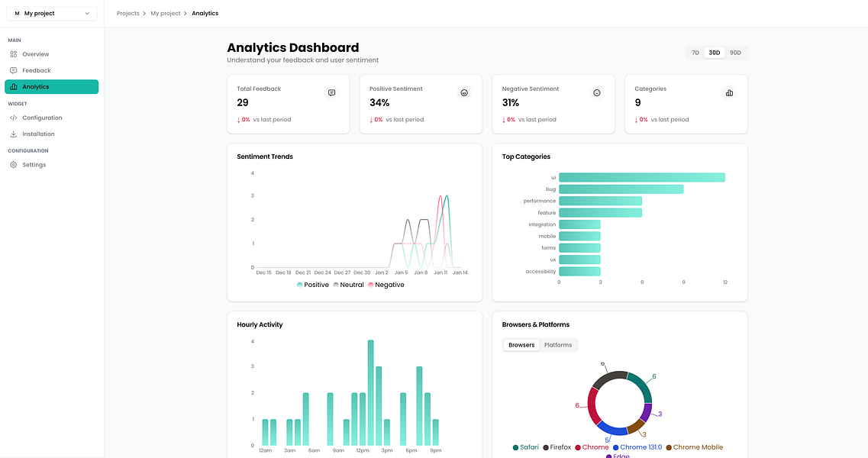Open the My project breadcrumb link

click(166, 13)
